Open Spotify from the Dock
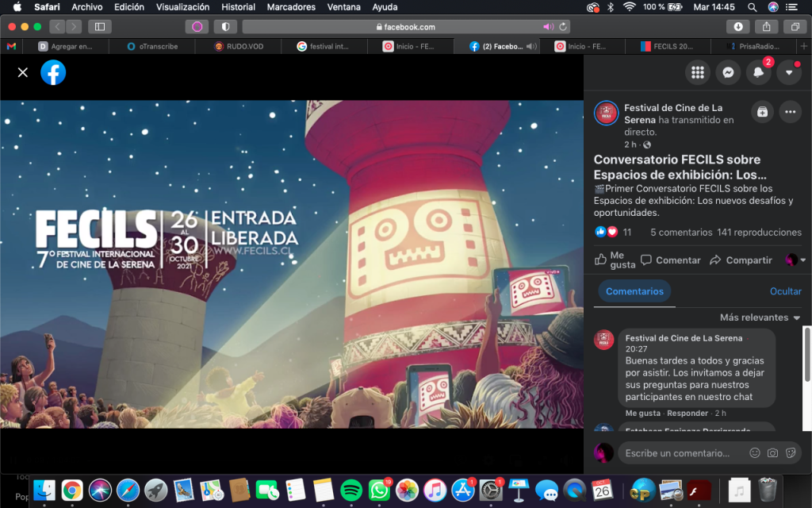Screen dimensions: 812x508 (x=351, y=490)
